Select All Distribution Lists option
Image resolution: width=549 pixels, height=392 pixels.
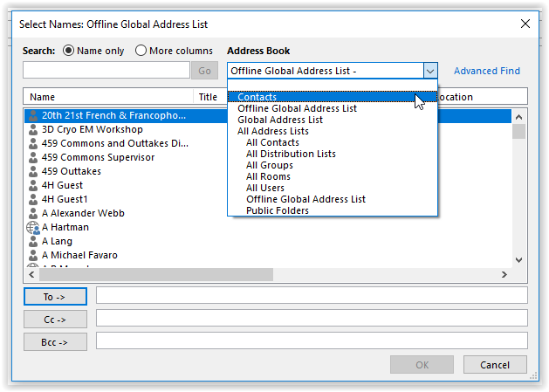tap(333, 154)
